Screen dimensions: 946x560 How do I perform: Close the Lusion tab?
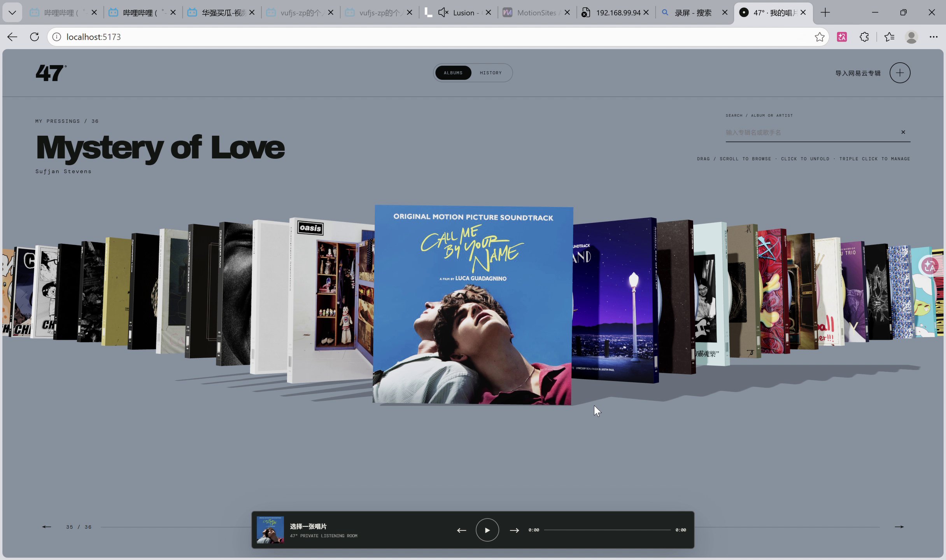click(x=489, y=13)
